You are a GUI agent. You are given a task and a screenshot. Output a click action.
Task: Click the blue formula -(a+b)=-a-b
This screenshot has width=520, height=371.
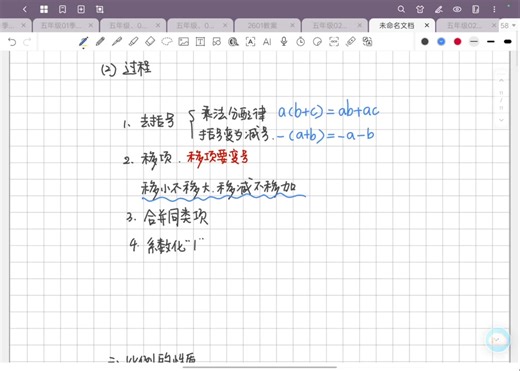pos(325,135)
